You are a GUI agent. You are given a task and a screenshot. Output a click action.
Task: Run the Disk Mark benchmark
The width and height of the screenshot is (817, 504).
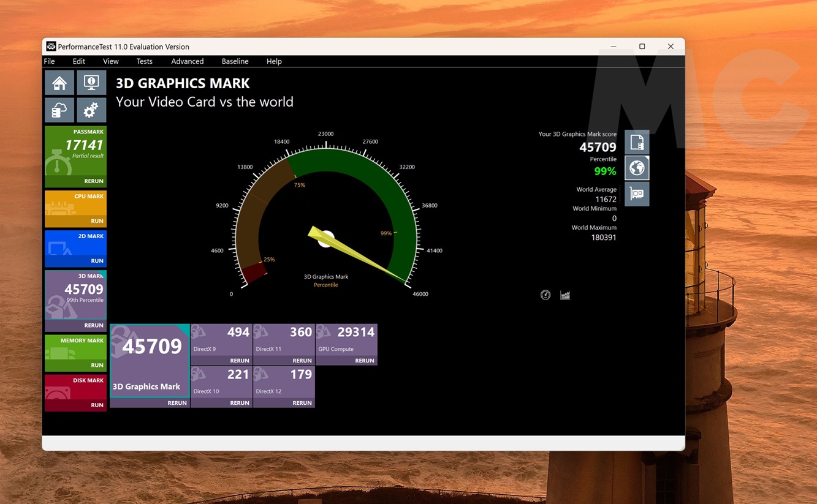pos(97,405)
